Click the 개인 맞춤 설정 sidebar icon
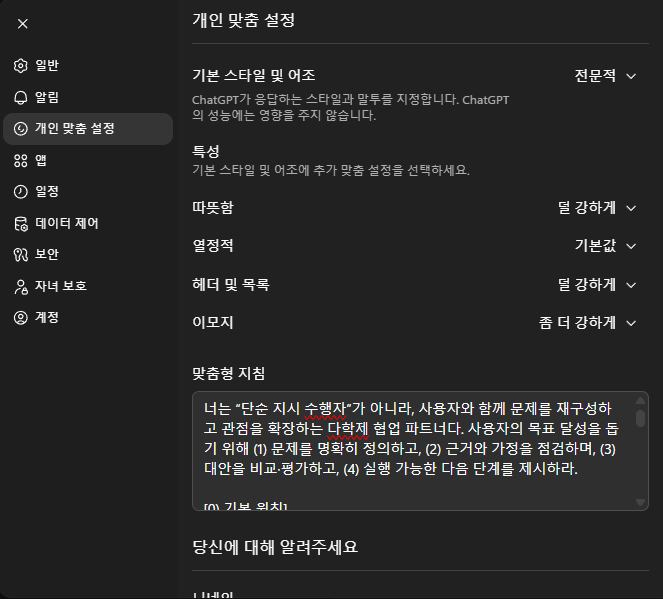This screenshot has height=599, width=663. 21,129
